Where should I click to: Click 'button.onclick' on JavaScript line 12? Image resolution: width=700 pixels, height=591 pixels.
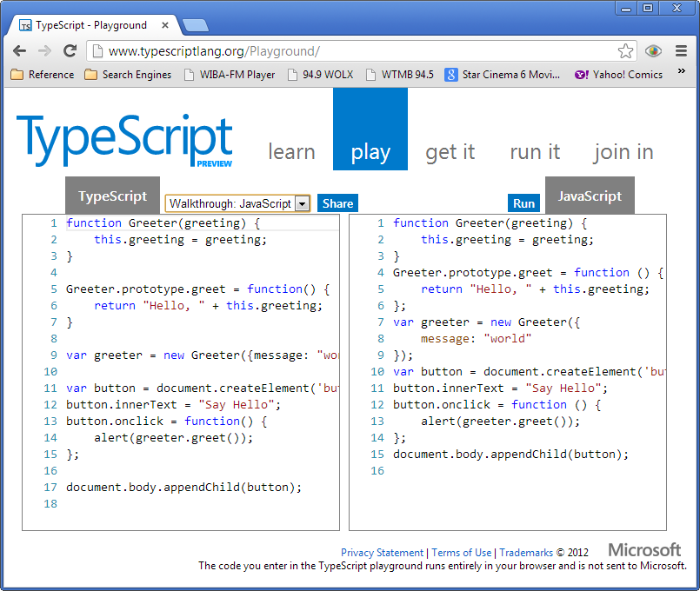coord(442,404)
